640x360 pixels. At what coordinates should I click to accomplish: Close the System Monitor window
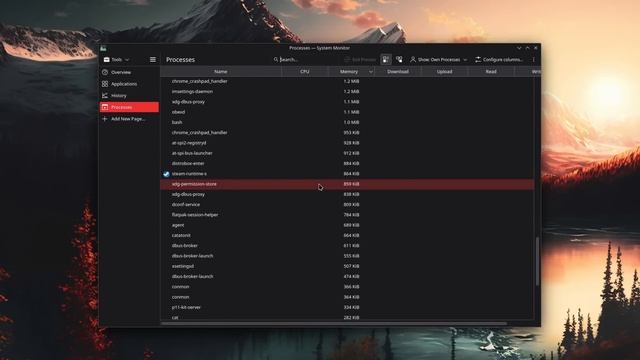(x=536, y=48)
